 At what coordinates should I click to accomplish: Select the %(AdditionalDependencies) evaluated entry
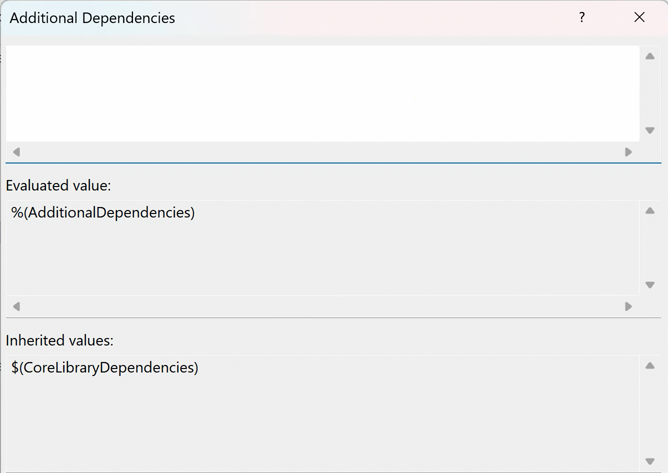tap(103, 213)
